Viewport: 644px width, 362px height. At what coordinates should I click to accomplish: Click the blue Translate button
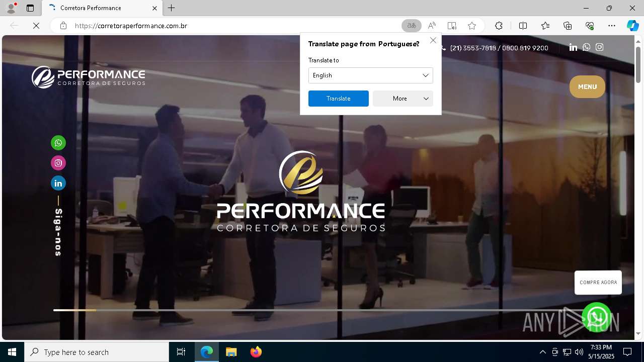pos(338,99)
